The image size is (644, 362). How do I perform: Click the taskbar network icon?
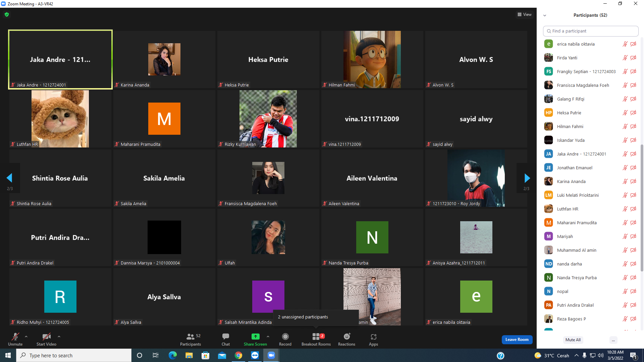tap(593, 356)
